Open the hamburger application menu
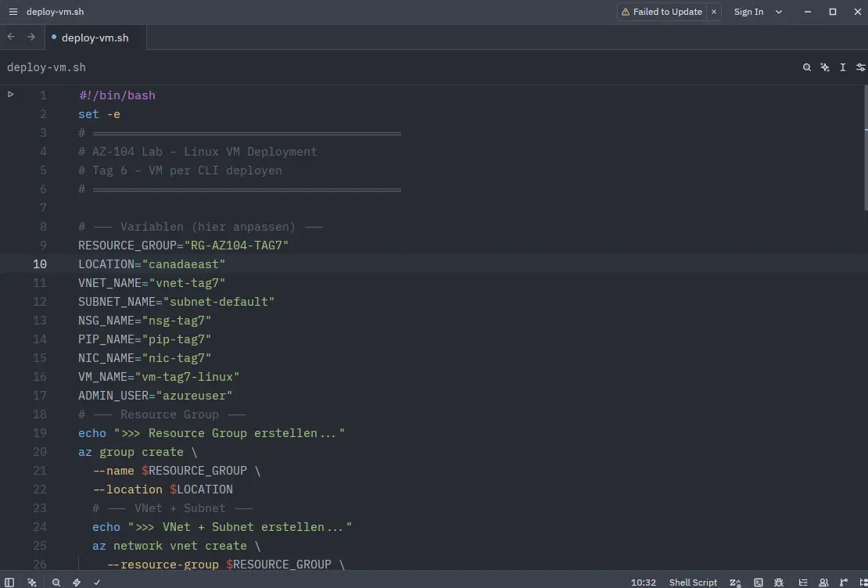Image resolution: width=868 pixels, height=588 pixels. point(13,12)
